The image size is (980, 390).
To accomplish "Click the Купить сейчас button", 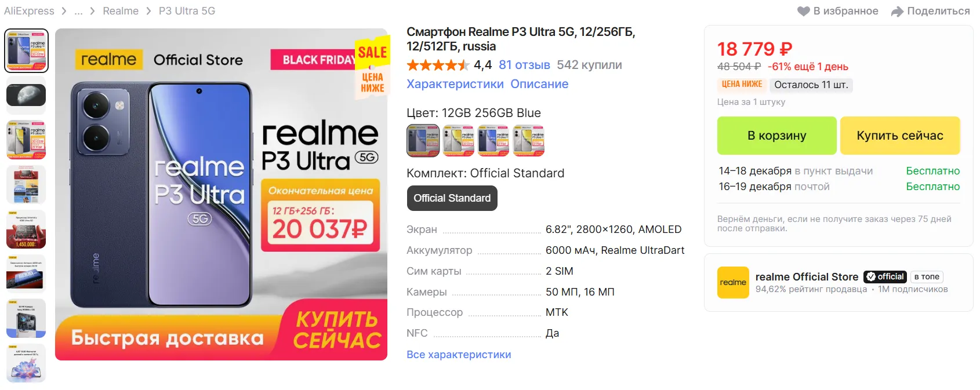I will (900, 136).
